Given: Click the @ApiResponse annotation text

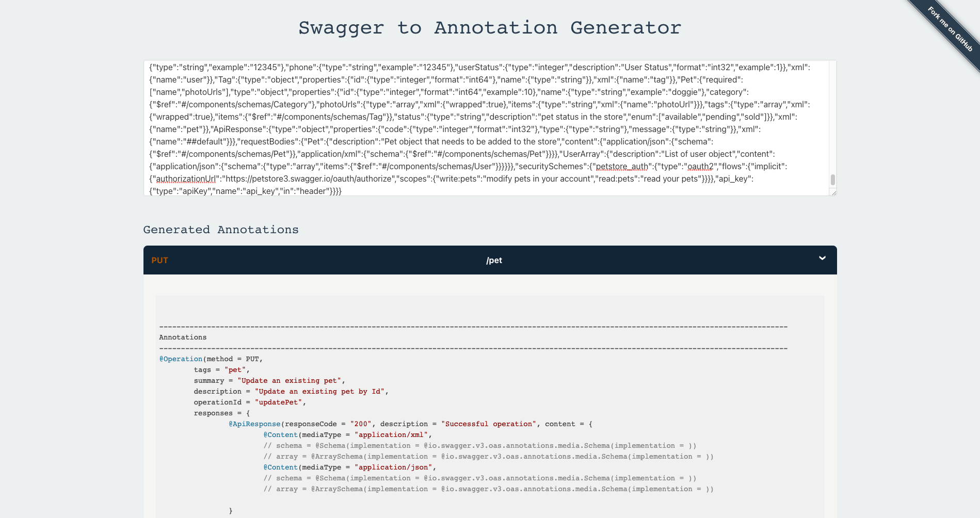Looking at the screenshot, I should click(x=255, y=424).
